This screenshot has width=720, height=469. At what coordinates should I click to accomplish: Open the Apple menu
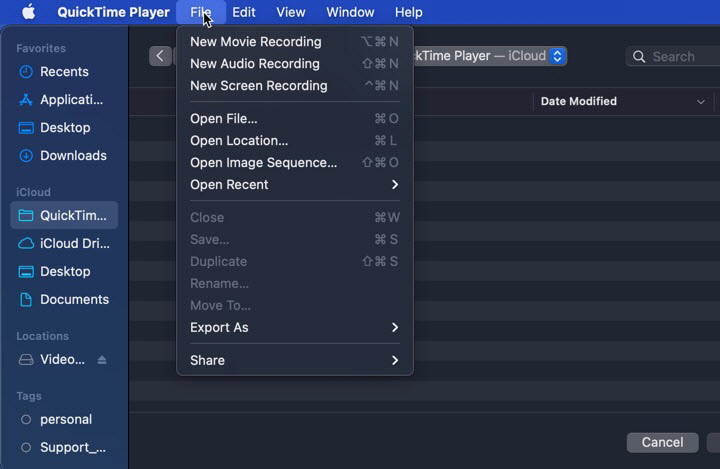click(28, 12)
